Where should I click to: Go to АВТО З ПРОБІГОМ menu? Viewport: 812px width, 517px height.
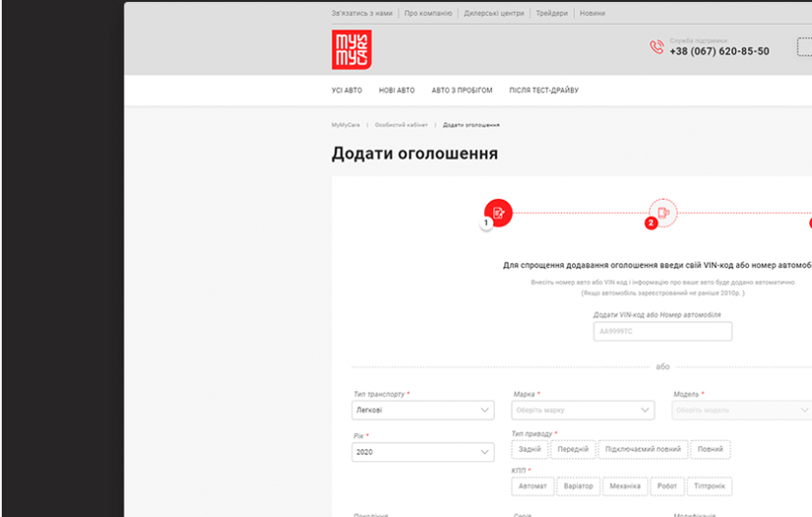click(x=462, y=91)
